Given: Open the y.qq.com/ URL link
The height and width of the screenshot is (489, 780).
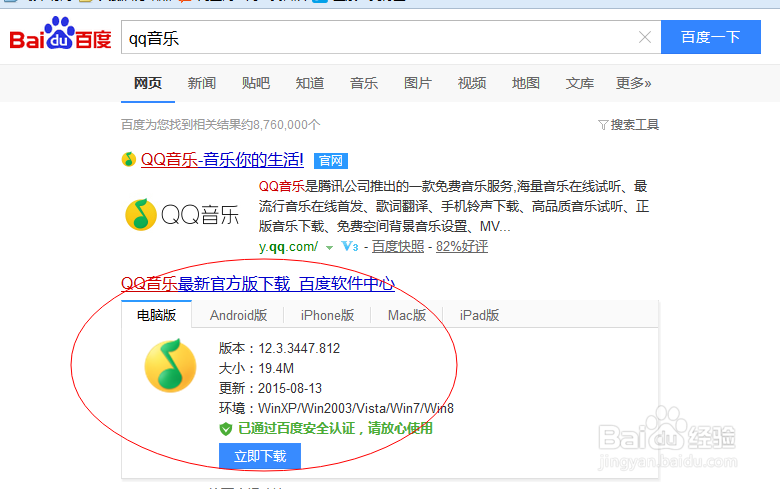Looking at the screenshot, I should point(288,246).
